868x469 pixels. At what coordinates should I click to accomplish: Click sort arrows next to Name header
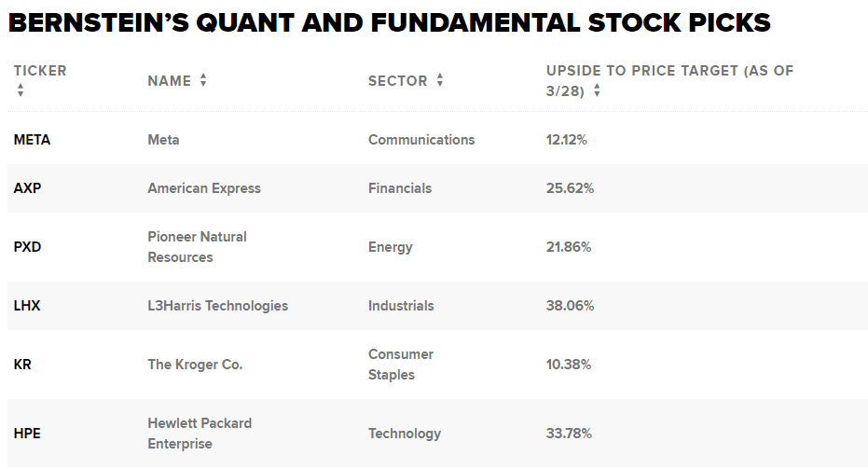[203, 81]
